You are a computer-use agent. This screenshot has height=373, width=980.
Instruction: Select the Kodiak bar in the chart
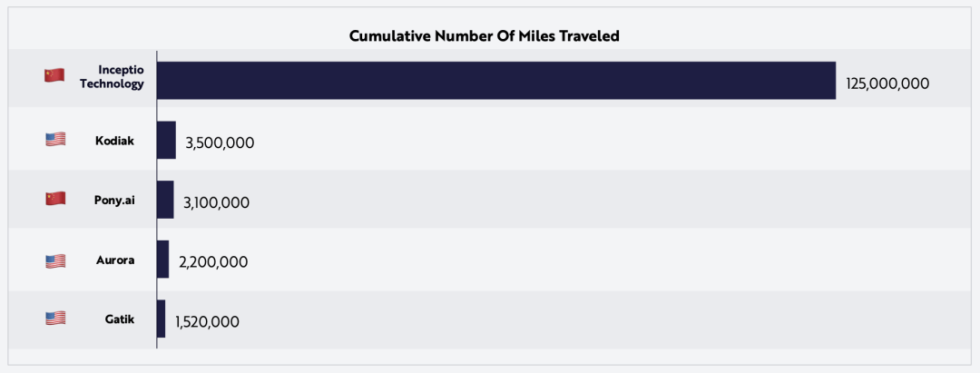click(166, 140)
